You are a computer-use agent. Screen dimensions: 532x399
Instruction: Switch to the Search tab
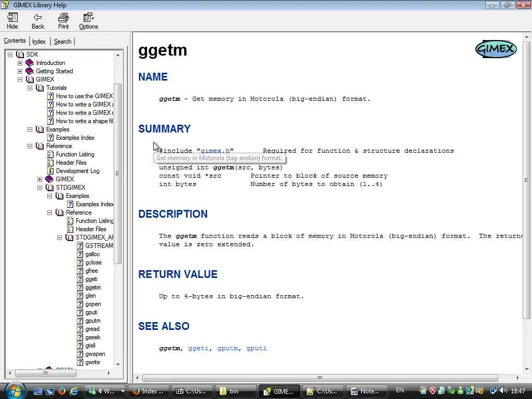(63, 42)
